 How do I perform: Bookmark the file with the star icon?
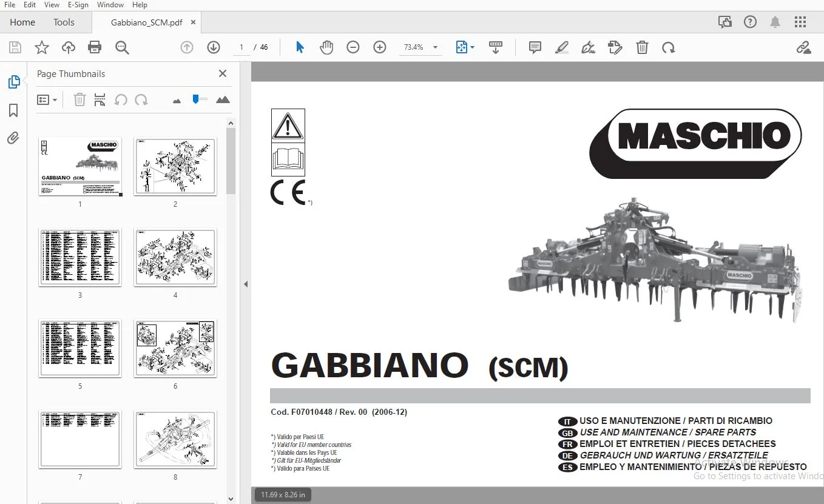click(42, 47)
